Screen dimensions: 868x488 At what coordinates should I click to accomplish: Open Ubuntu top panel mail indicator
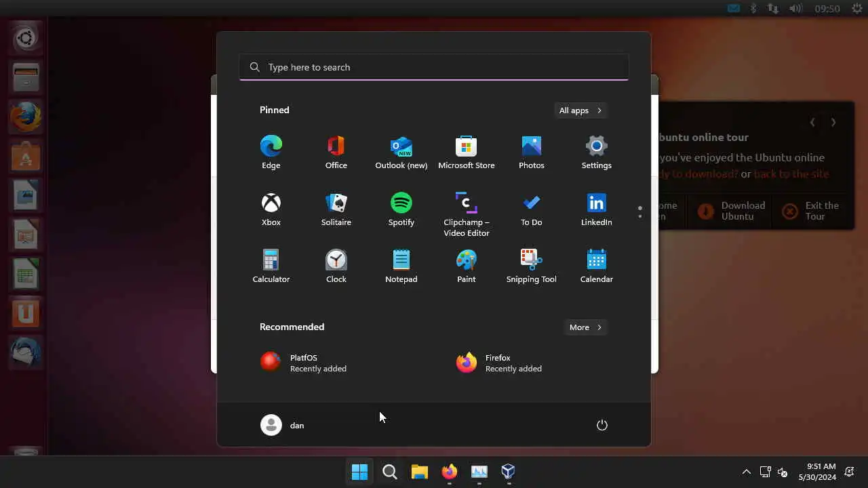[734, 9]
